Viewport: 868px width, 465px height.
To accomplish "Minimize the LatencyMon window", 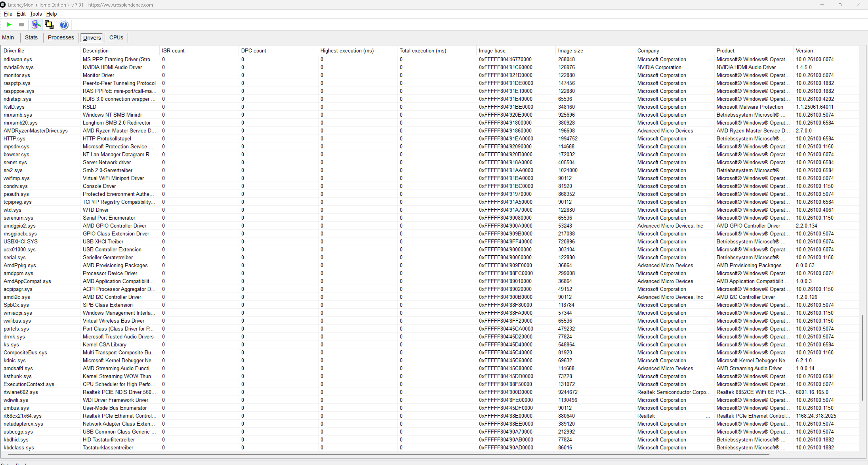I will click(x=822, y=5).
